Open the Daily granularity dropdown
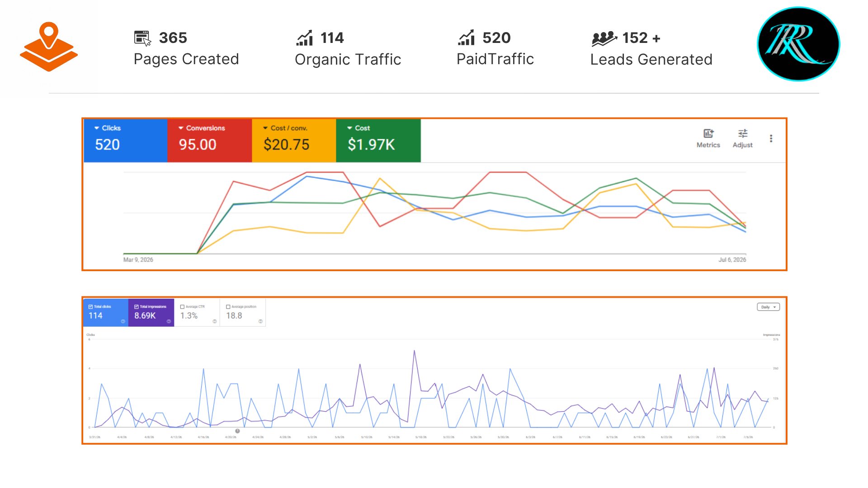Viewport: 868px width, 488px height. coord(768,307)
